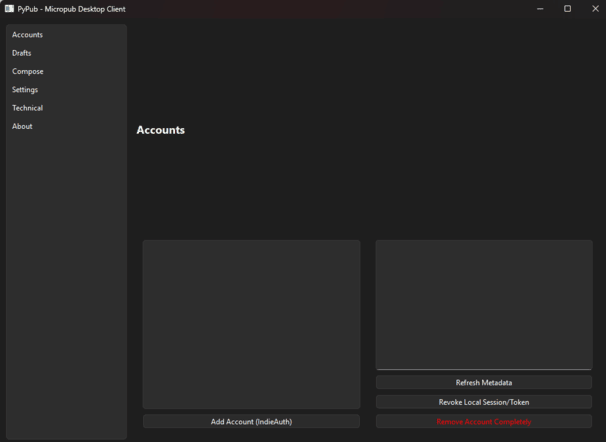
Task: Click the red Remove Account Completely button
Action: 484,422
